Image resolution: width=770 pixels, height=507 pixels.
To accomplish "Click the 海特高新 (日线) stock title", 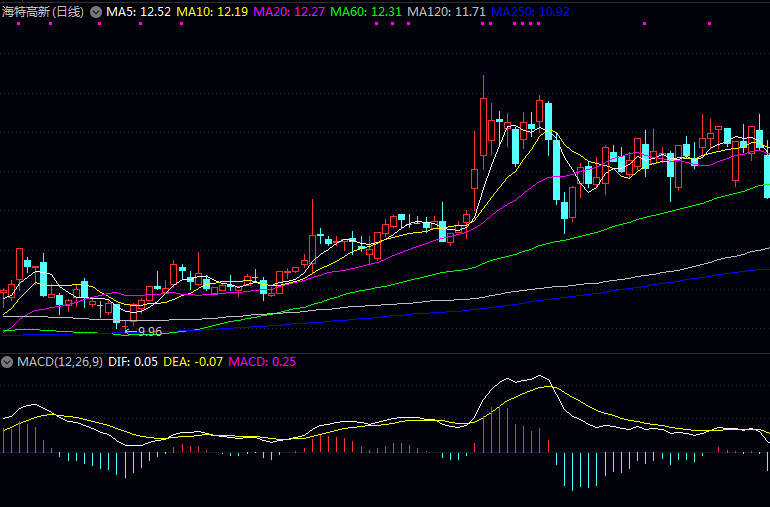I will [43, 12].
